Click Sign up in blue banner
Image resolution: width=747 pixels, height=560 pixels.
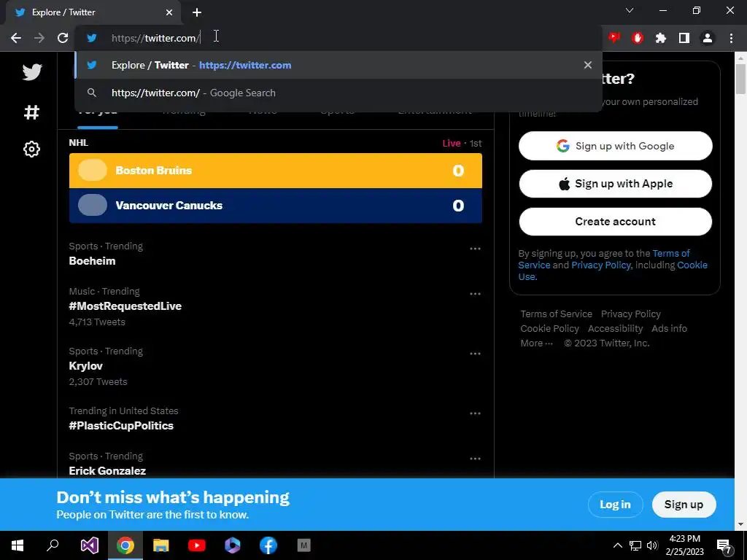pos(684,505)
